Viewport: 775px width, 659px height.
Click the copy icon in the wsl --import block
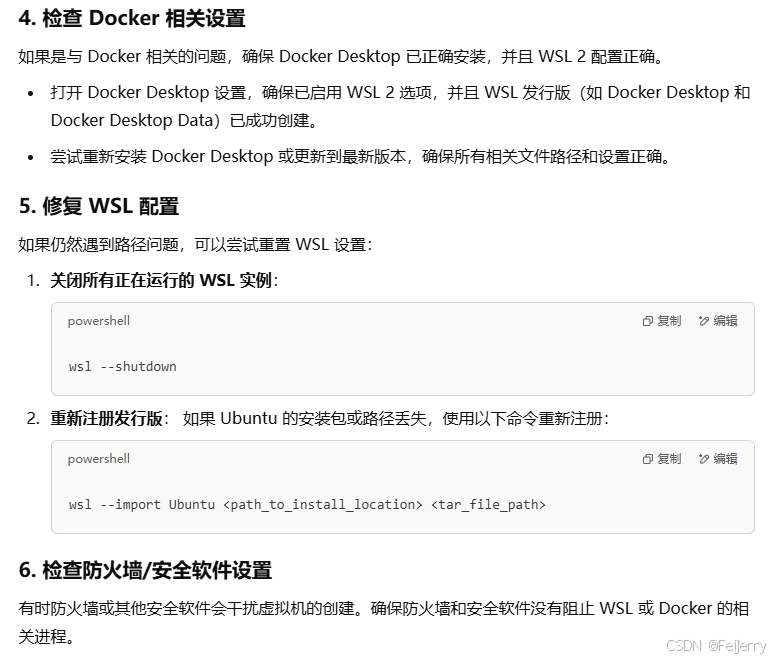[647, 459]
